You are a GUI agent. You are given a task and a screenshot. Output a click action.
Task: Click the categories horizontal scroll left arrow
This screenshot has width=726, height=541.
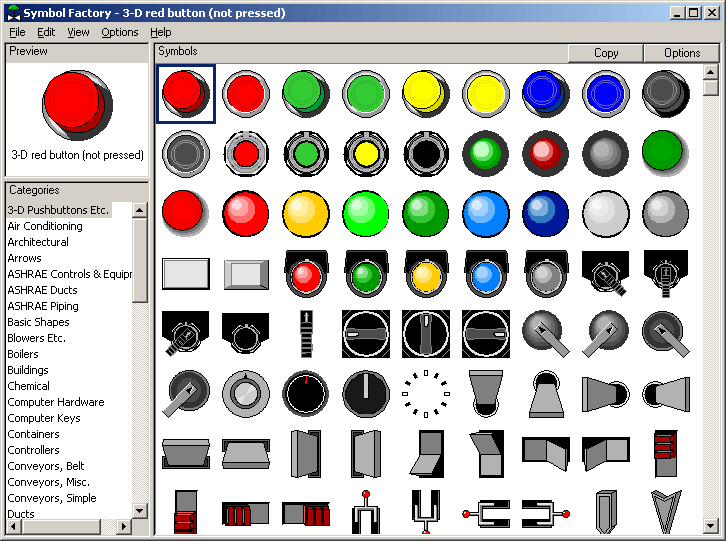point(13,527)
